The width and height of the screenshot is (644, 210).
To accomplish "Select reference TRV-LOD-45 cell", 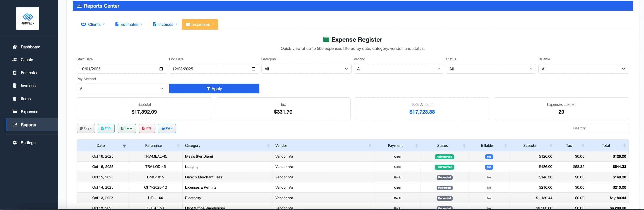I will click(x=155, y=167).
